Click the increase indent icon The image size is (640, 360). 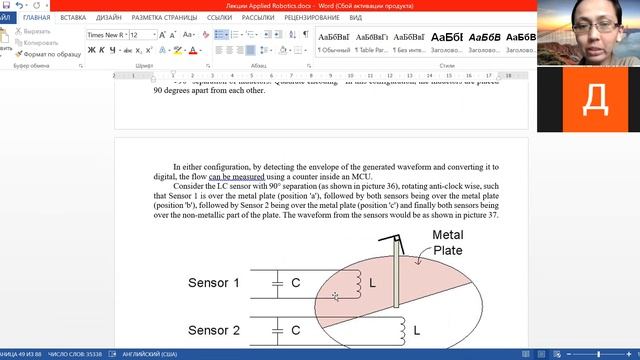[278, 35]
